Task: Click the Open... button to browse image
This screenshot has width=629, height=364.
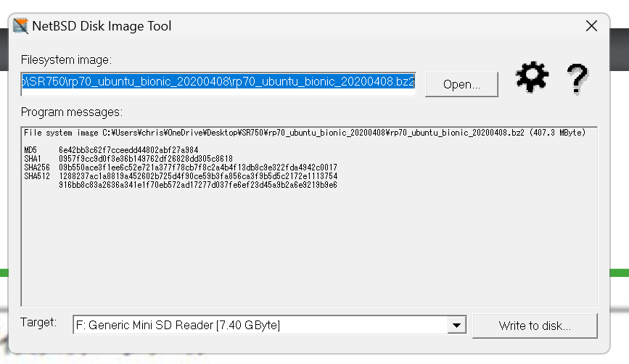Action: 461,85
